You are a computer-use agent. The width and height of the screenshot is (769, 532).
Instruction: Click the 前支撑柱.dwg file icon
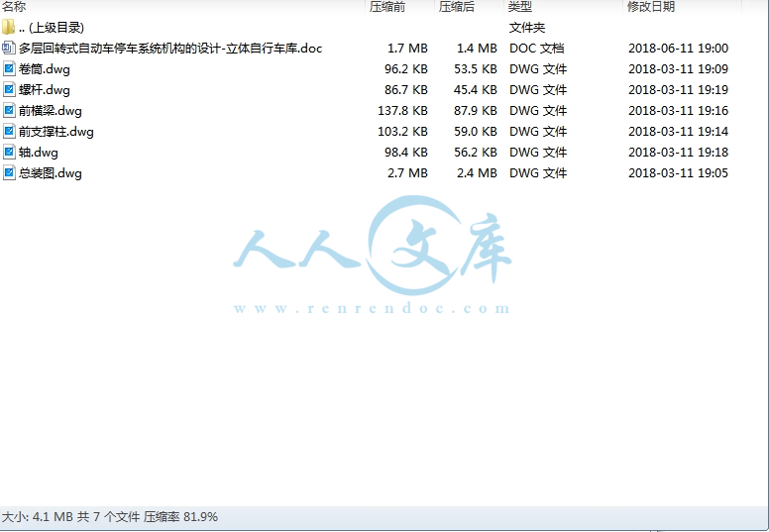pos(9,132)
